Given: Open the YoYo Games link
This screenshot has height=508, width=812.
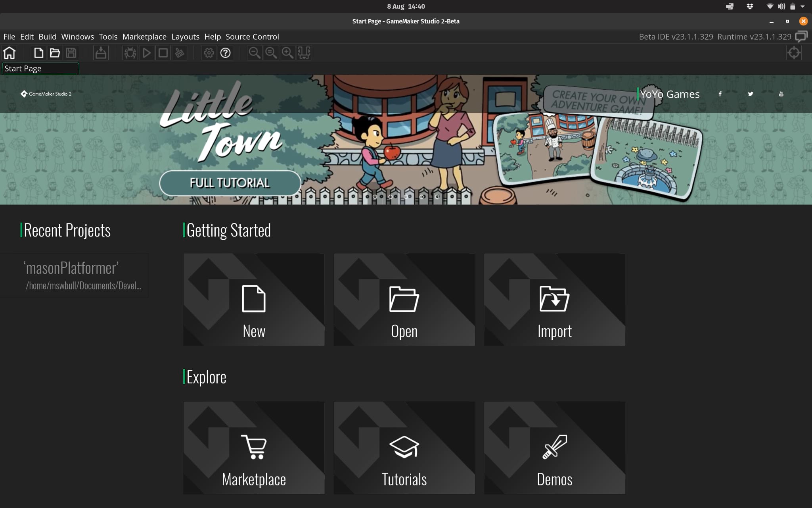Looking at the screenshot, I should click(x=670, y=94).
